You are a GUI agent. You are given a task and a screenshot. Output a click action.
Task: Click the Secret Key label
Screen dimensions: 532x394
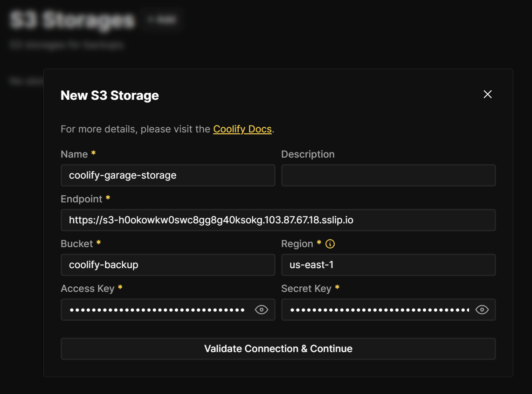(306, 289)
